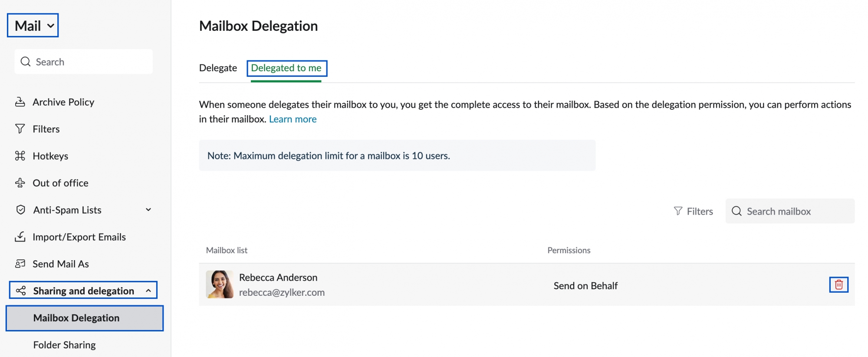
Task: Open the Learn more link
Action: pos(293,119)
